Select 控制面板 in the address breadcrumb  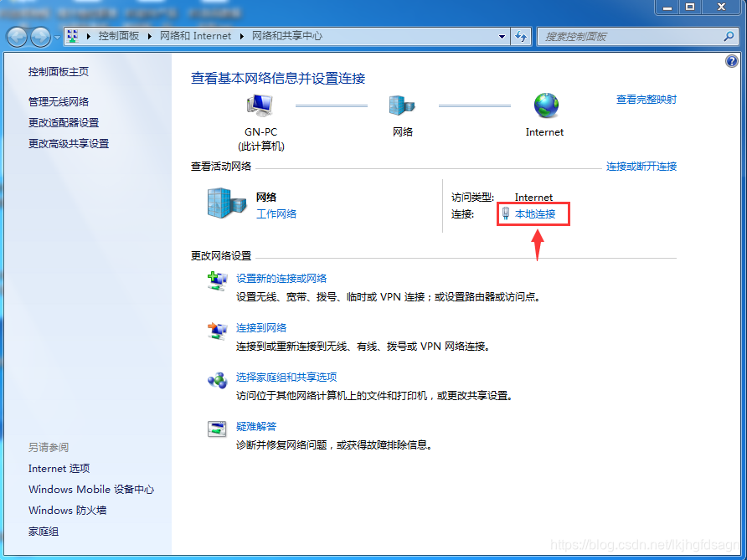pyautogui.click(x=119, y=36)
